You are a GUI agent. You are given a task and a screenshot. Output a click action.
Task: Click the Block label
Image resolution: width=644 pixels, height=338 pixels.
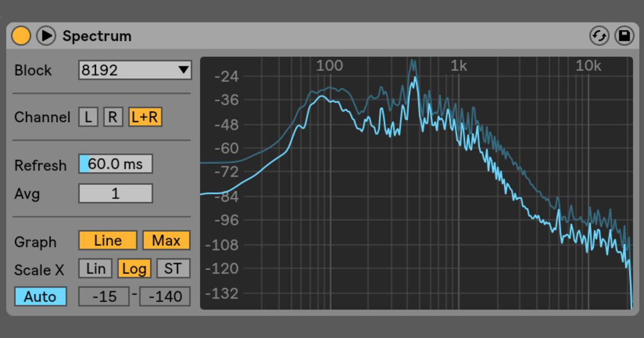click(33, 70)
